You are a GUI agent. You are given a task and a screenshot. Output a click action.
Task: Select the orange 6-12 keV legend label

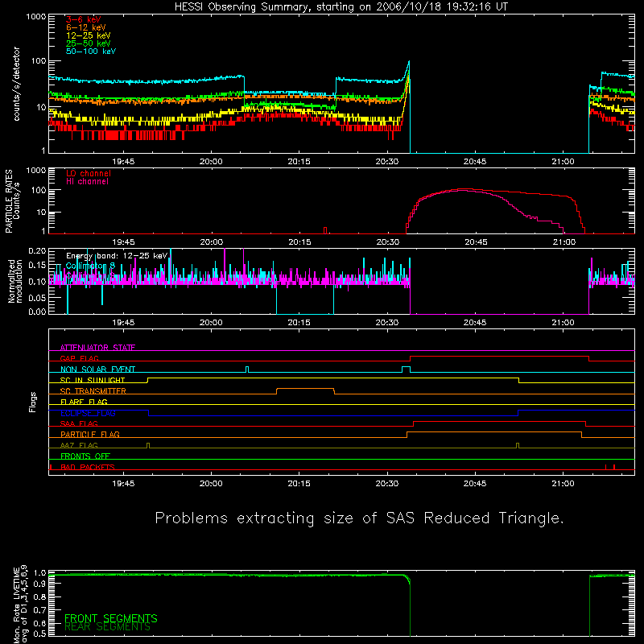(86, 27)
